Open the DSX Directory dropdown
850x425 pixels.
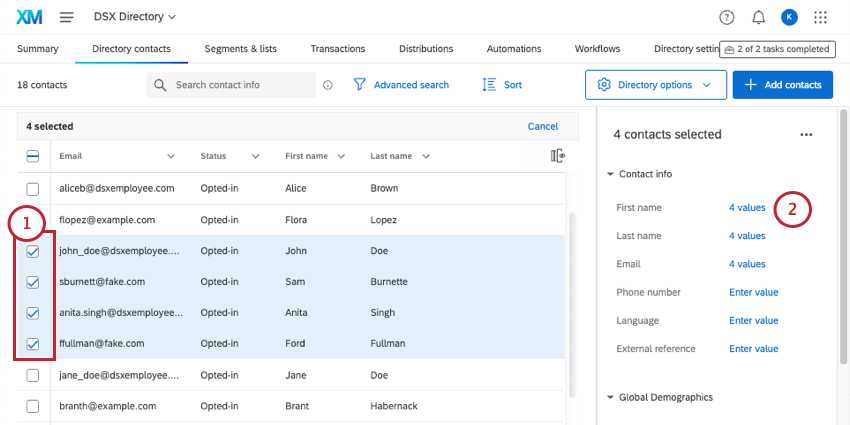[134, 17]
